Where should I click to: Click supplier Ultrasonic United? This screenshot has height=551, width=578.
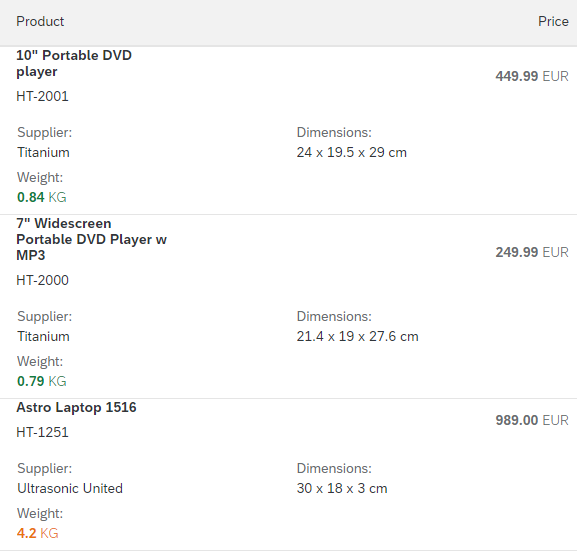pyautogui.click(x=70, y=488)
